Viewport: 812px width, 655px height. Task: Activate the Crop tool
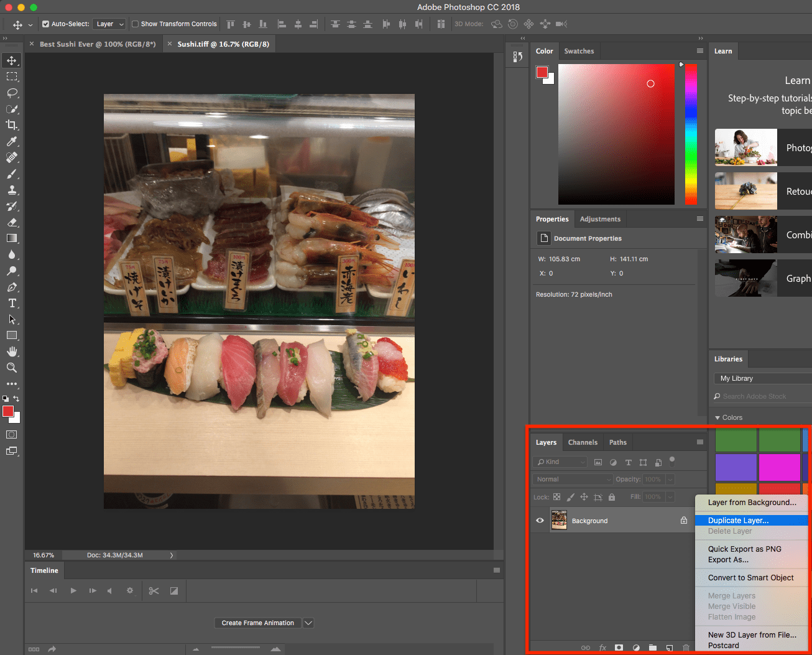(11, 124)
